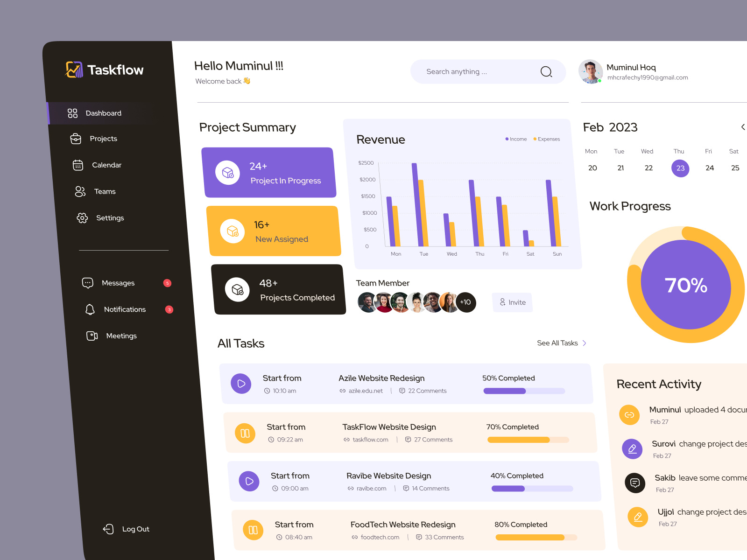Open the Teams panel
Viewport: 747px width, 560px height.
tap(105, 191)
